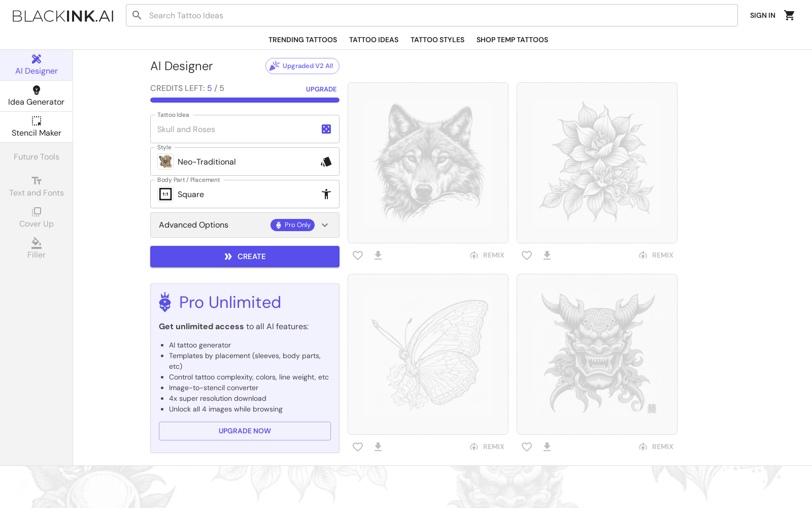Viewport: 812px width, 508px height.
Task: Click the Sign In link
Action: (x=763, y=15)
